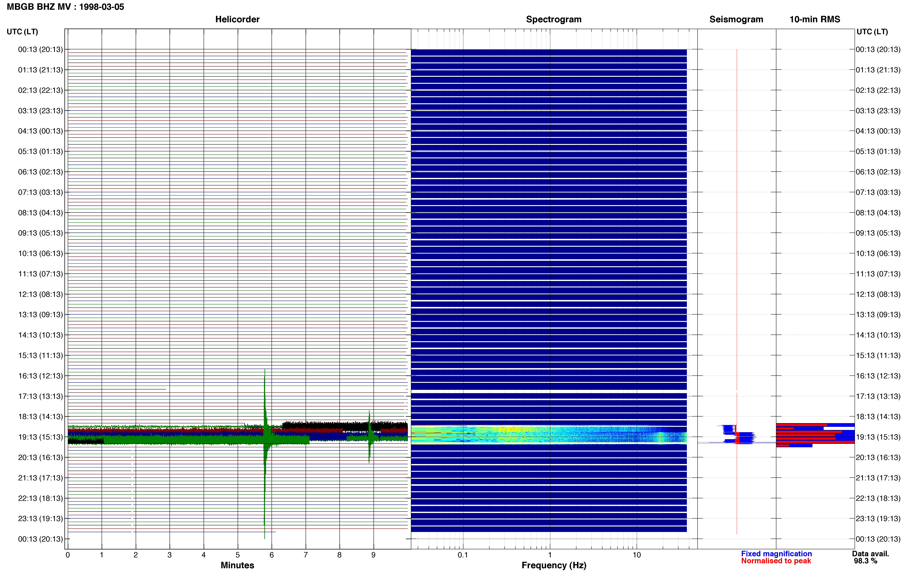924x578 pixels.
Task: Click the blue 'Fixed magnification' legend text
Action: click(x=776, y=554)
